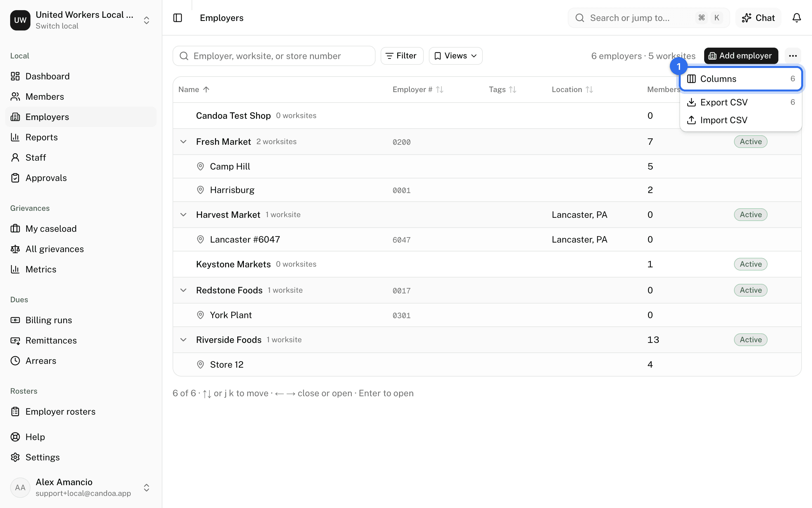Collapse the Riverside Foods row
Screen dimensions: 812x508
pos(183,340)
